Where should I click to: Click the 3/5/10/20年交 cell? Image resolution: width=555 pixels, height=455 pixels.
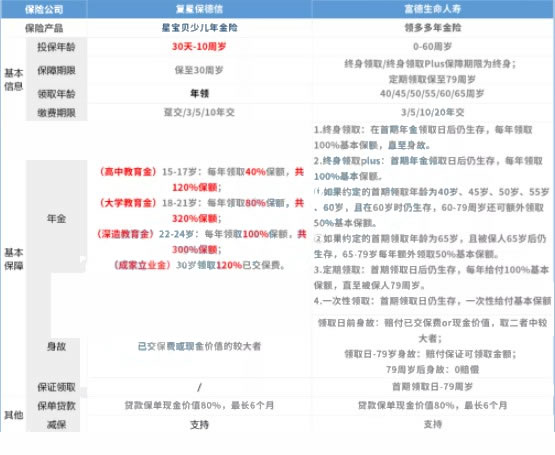(x=433, y=113)
